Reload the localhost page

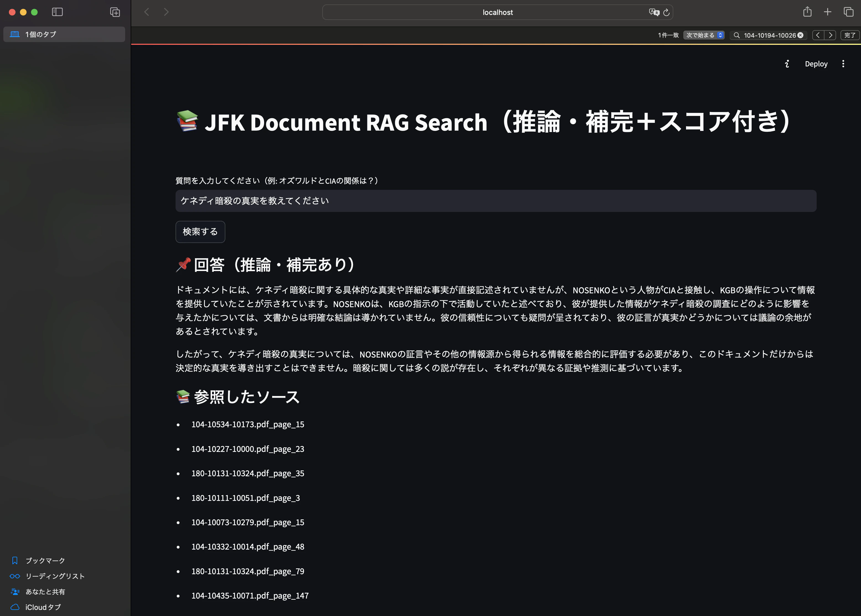(x=666, y=12)
